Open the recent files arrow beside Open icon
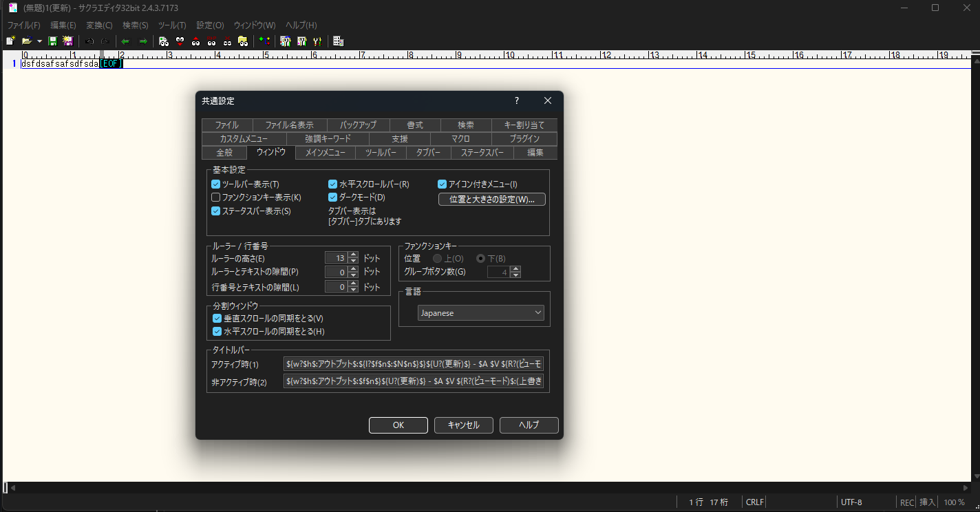Screen dimensions: 980x512 coord(39,41)
